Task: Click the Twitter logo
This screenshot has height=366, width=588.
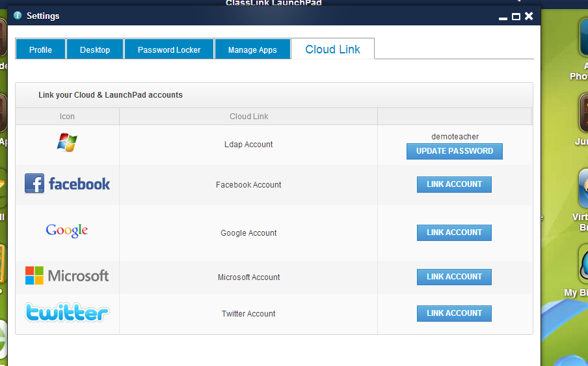Action: [x=67, y=313]
